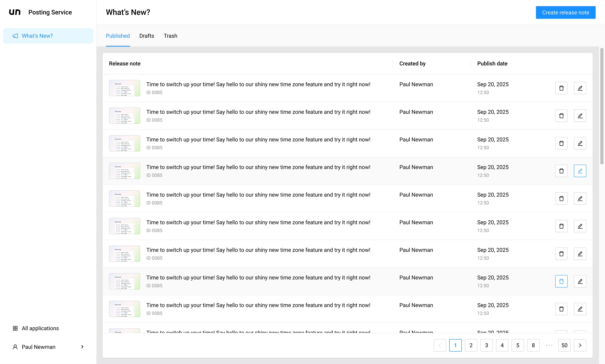Click the trash icon in the fourth release note row
The height and width of the screenshot is (364, 605).
coord(561,171)
